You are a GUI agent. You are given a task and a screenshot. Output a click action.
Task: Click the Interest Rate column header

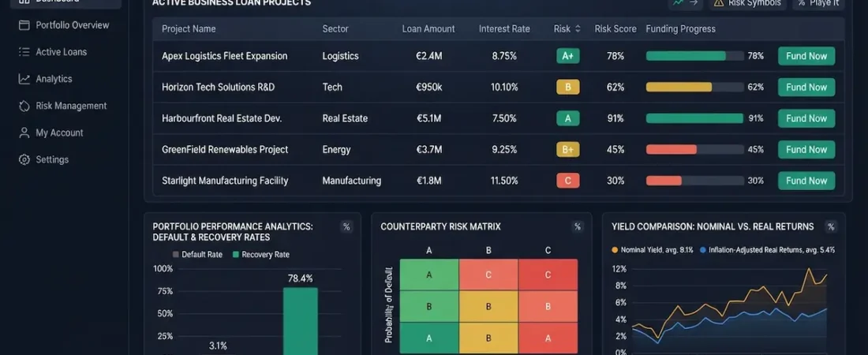(x=504, y=29)
